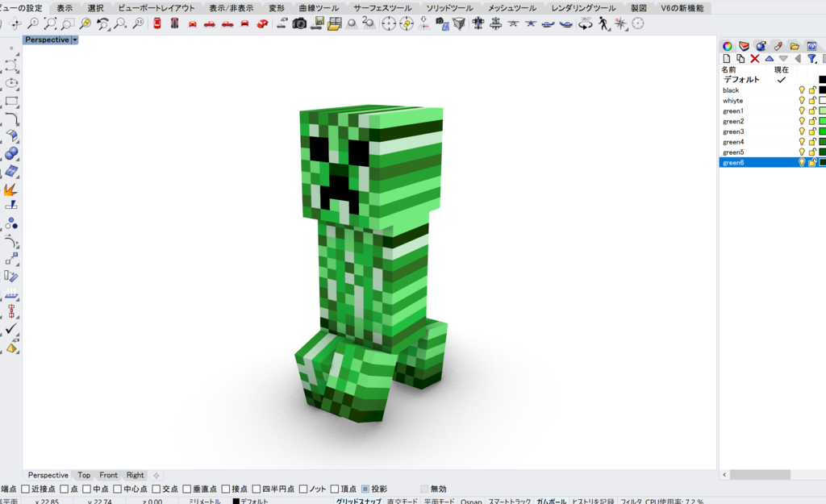
Task: Open the Help panel icon
Action: (x=811, y=46)
